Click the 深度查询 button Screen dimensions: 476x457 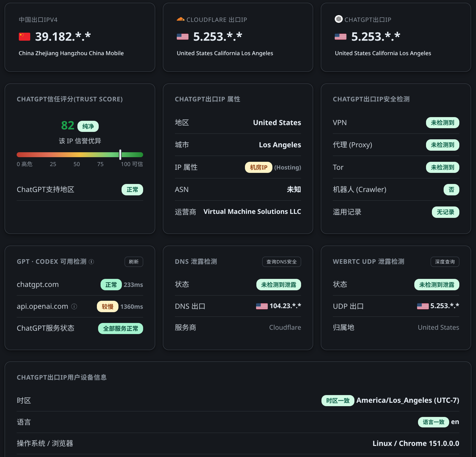(445, 262)
